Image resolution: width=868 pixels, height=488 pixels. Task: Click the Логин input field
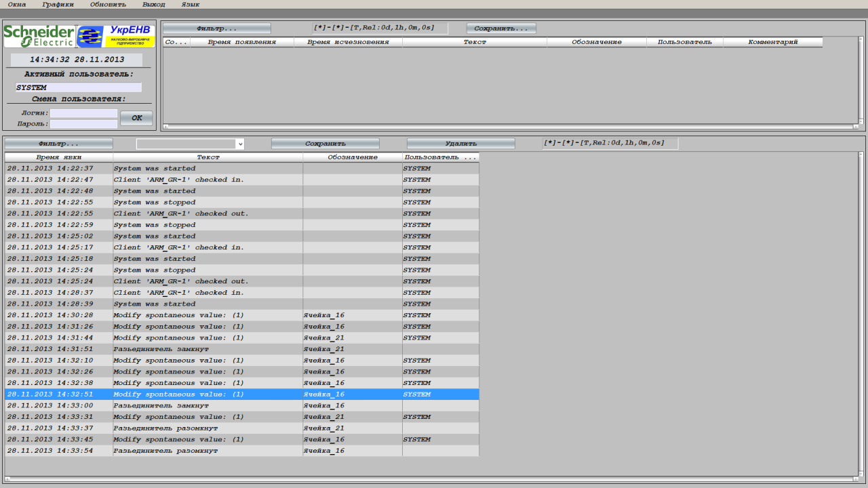coord(83,113)
